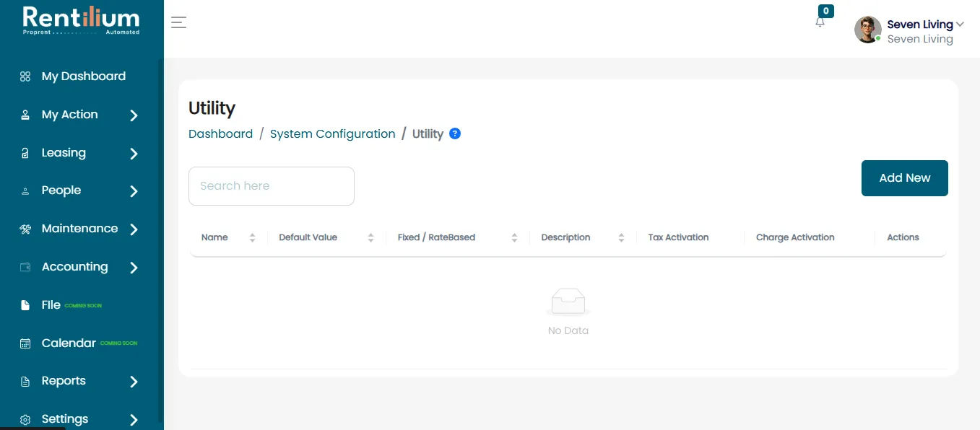Sort by Default Value column arrows

(x=370, y=237)
